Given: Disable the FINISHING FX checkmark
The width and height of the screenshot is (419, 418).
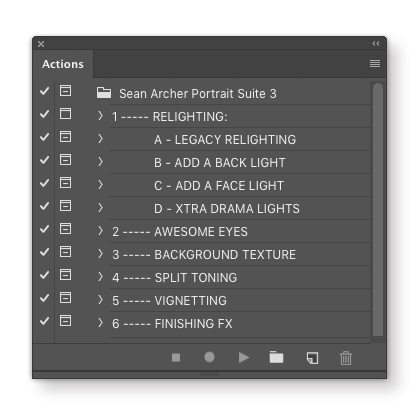Looking at the screenshot, I should pyautogui.click(x=44, y=321).
